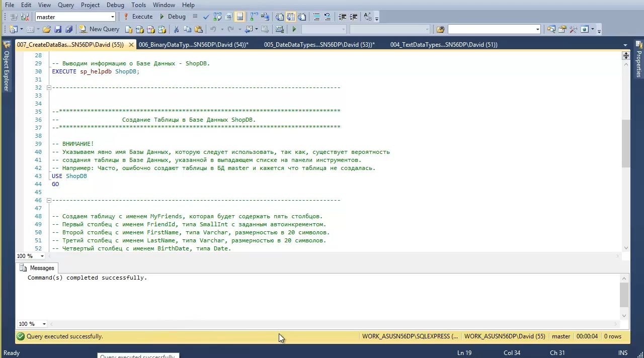644x358 pixels.
Task: Open the active document tabs list dropdown
Action: click(625, 45)
